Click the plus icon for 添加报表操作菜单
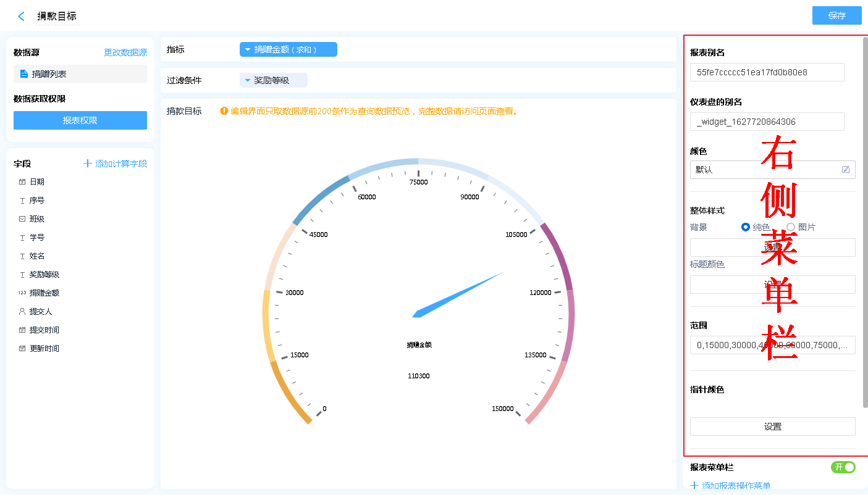 [694, 486]
